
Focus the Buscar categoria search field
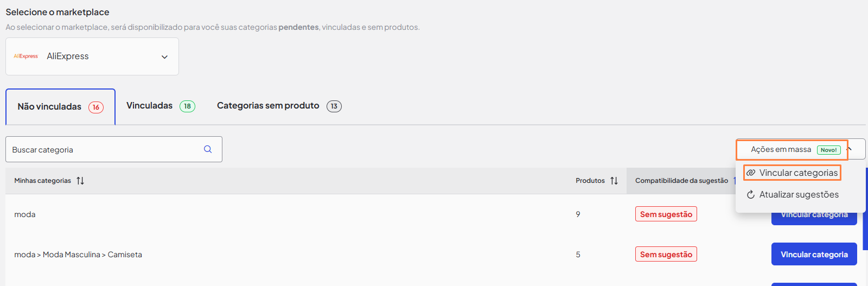tap(106, 149)
